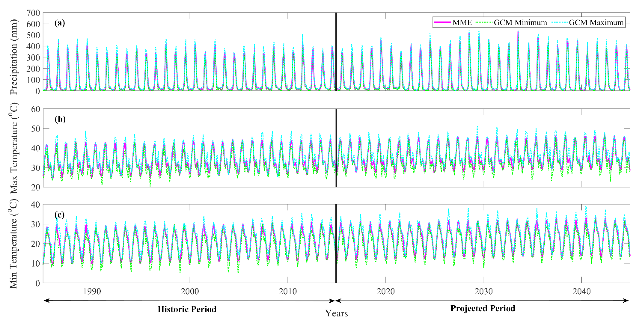
Task: Click the 2020 x-axis tick label
Action: [x=386, y=291]
